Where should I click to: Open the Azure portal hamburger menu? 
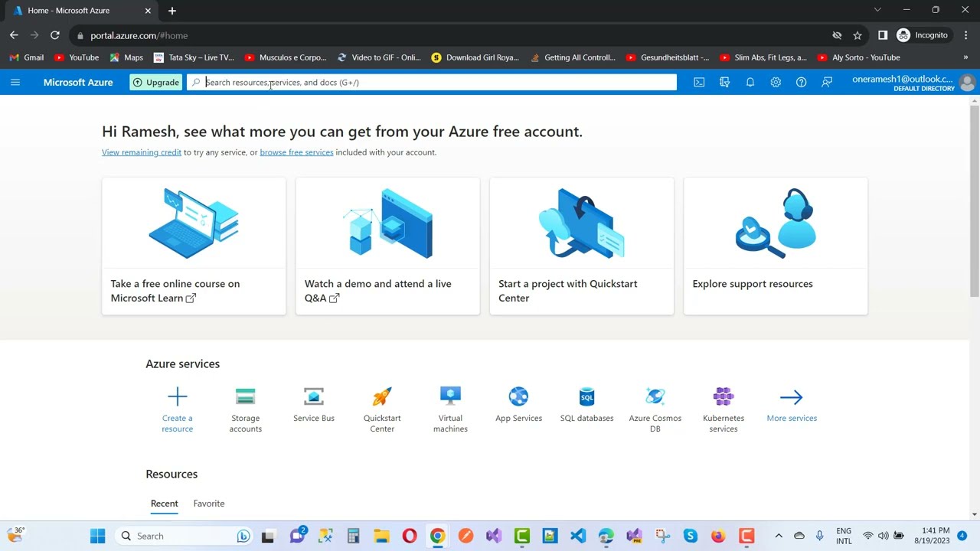(15, 82)
